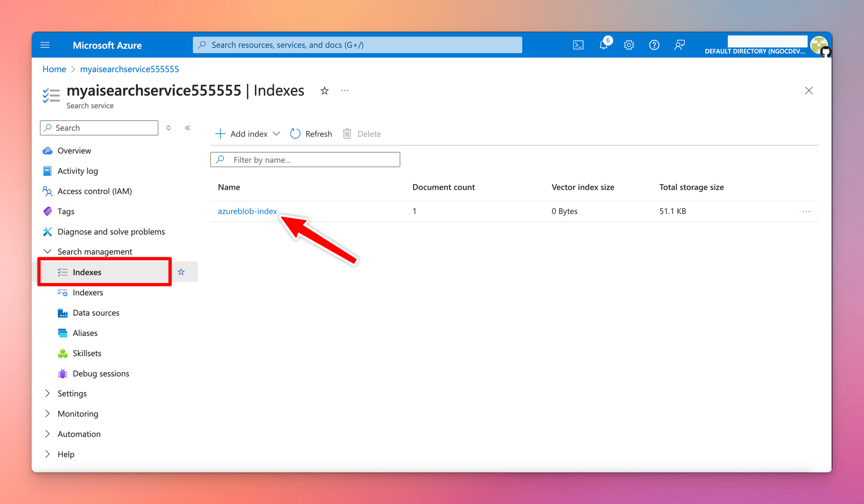Open the row ellipsis for azureblob-index
The image size is (864, 504).
coord(806,211)
